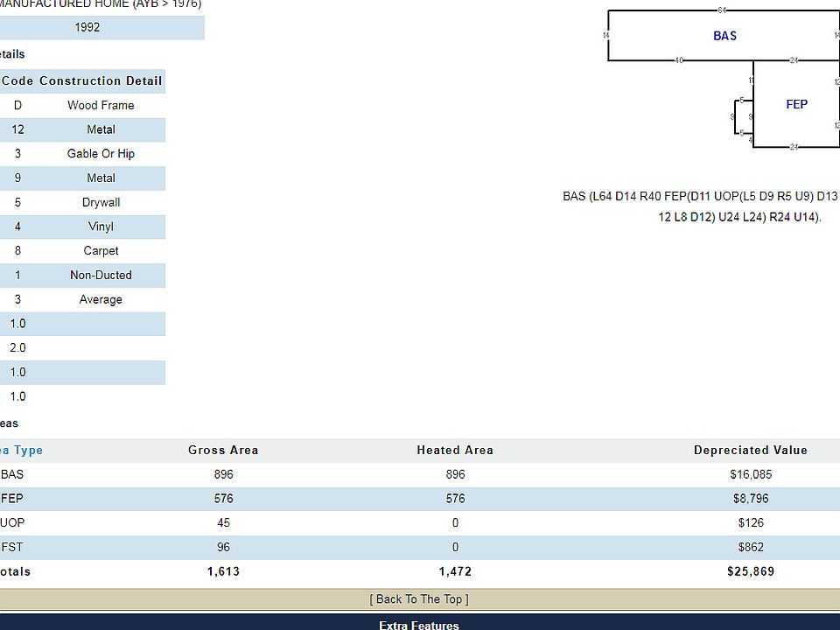The height and width of the screenshot is (630, 840).
Task: Select FEP depreciated value $8,796
Action: click(751, 499)
